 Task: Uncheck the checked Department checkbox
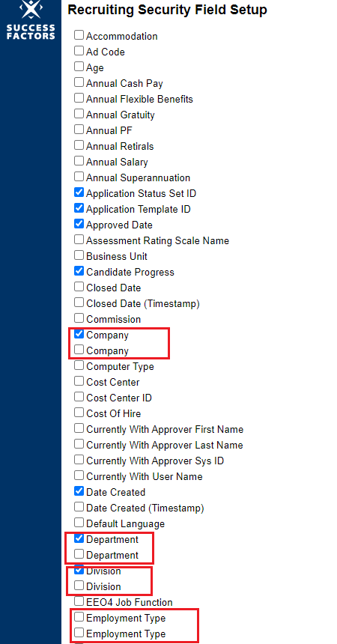click(79, 538)
